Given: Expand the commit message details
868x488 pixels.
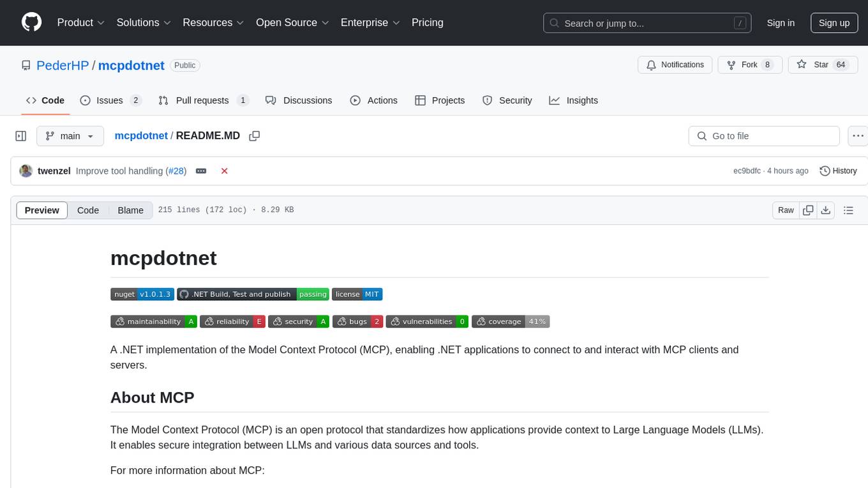Looking at the screenshot, I should click(x=201, y=171).
